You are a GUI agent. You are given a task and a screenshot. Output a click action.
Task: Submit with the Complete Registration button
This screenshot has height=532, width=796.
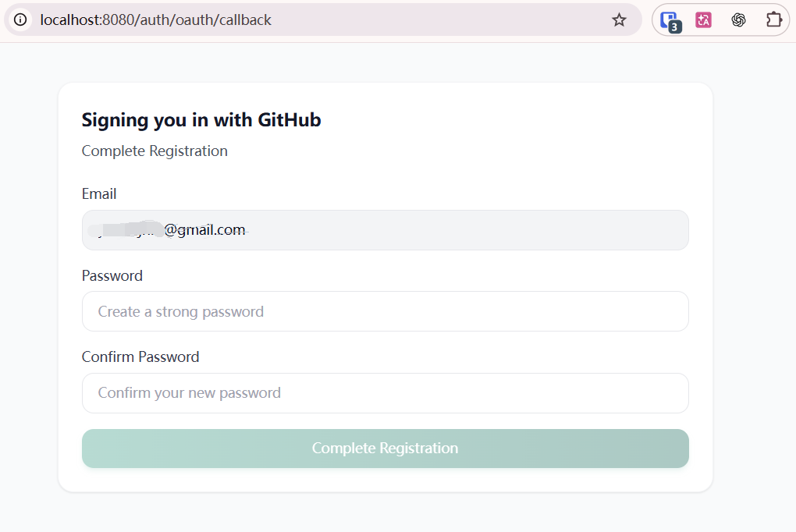[386, 449]
